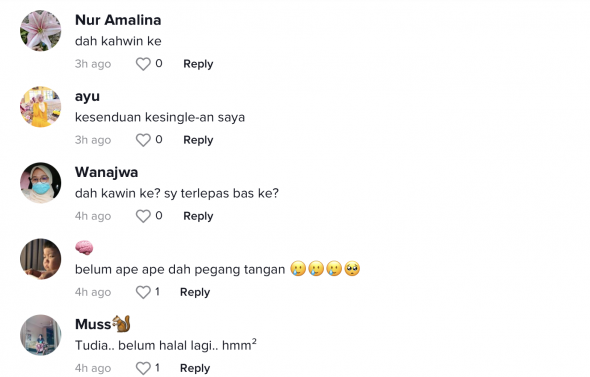Tap heart icon on ayu's comment
The image size is (590, 377).
143,140
